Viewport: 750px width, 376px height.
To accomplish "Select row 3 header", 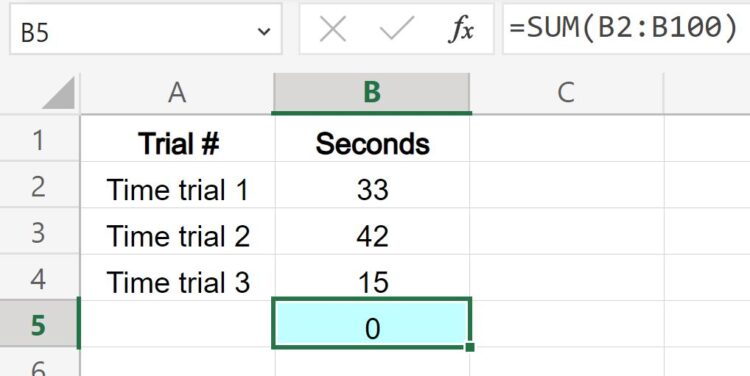I will (x=40, y=232).
